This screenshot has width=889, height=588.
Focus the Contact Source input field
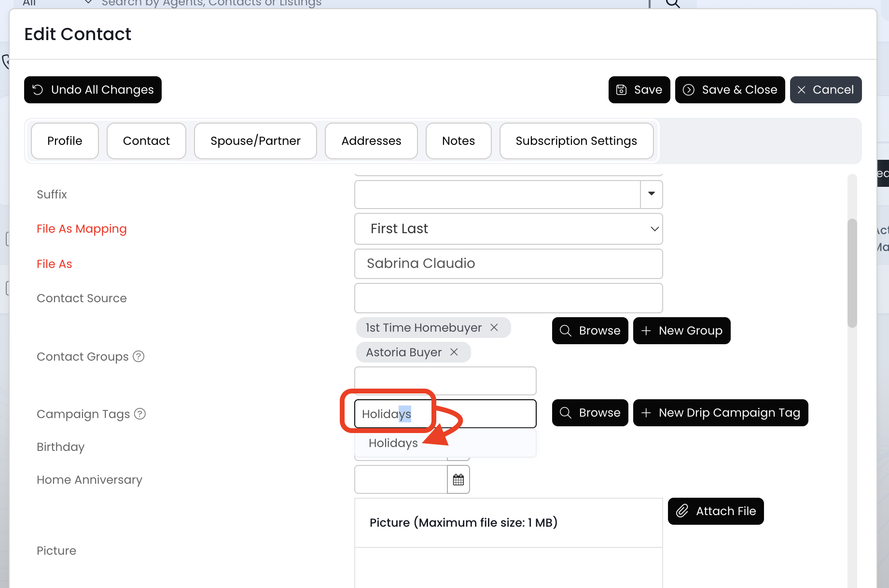pos(508,298)
